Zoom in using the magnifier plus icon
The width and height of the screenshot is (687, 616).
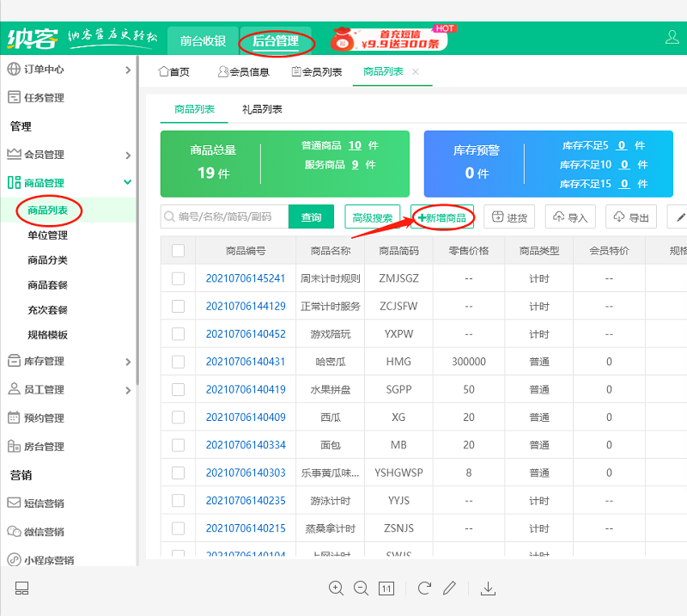point(337,589)
